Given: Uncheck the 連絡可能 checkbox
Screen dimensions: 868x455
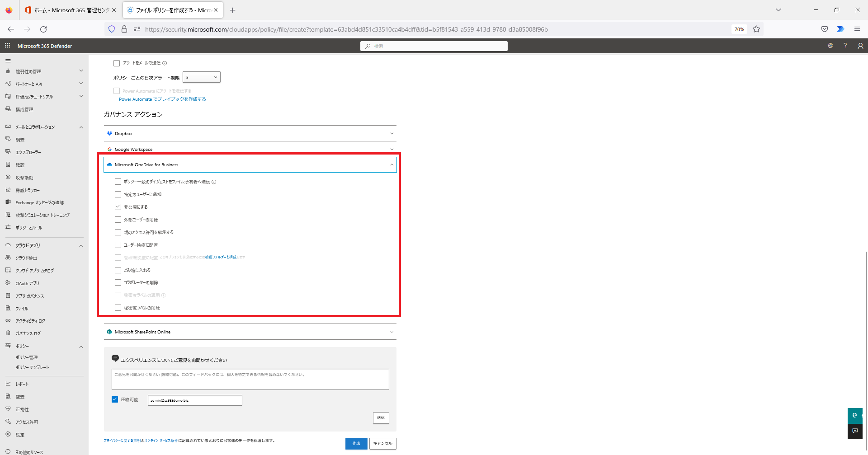Looking at the screenshot, I should 115,399.
